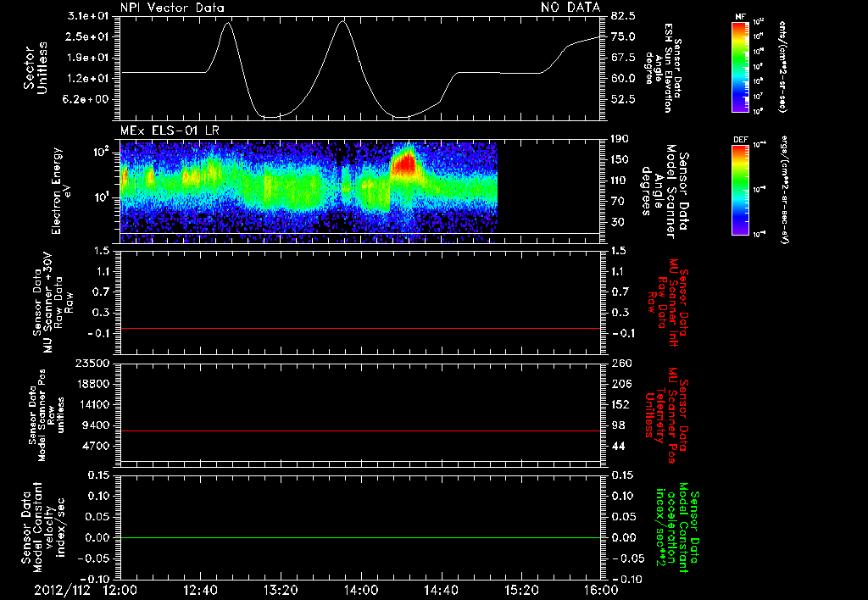
Task: Click the 14:00 time axis label
Action: [361, 591]
